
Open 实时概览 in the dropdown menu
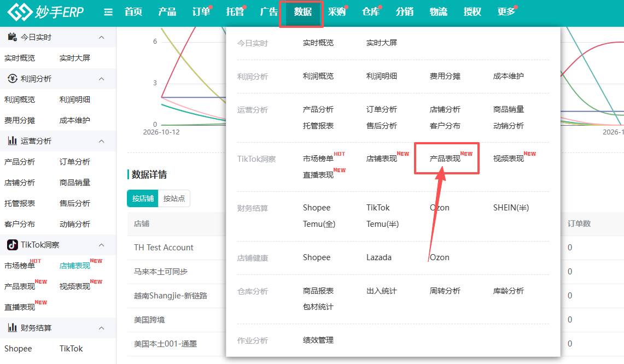(x=318, y=43)
